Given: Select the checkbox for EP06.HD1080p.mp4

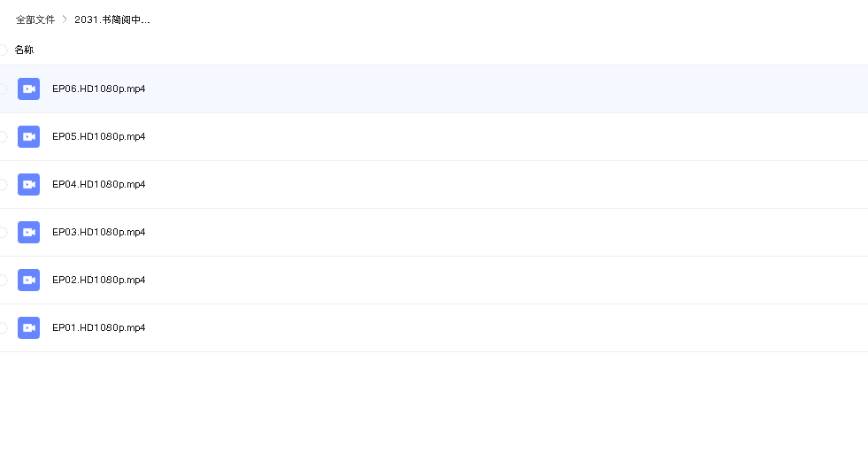Looking at the screenshot, I should (x=3, y=88).
